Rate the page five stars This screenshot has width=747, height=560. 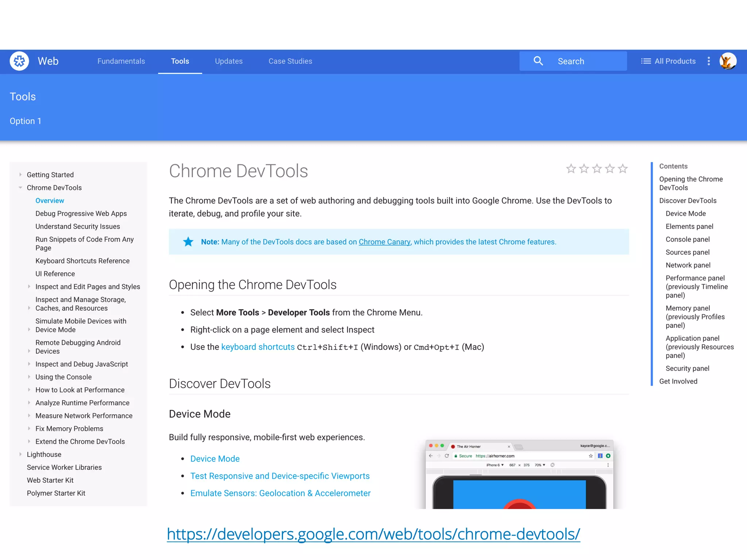tap(623, 169)
